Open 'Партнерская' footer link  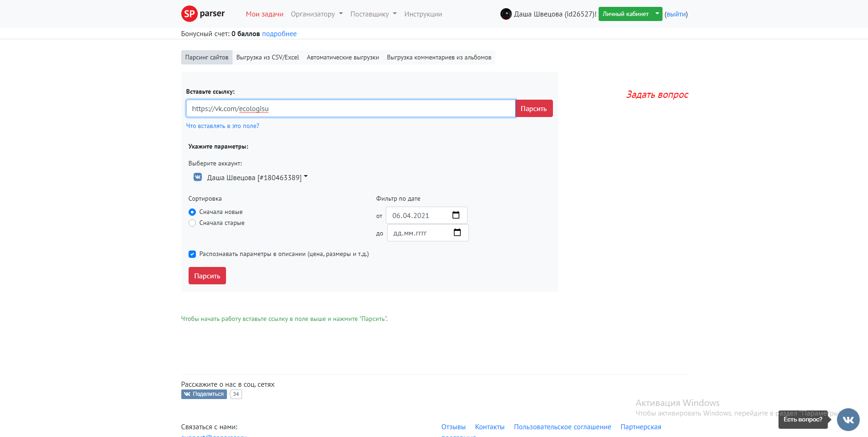click(641, 427)
